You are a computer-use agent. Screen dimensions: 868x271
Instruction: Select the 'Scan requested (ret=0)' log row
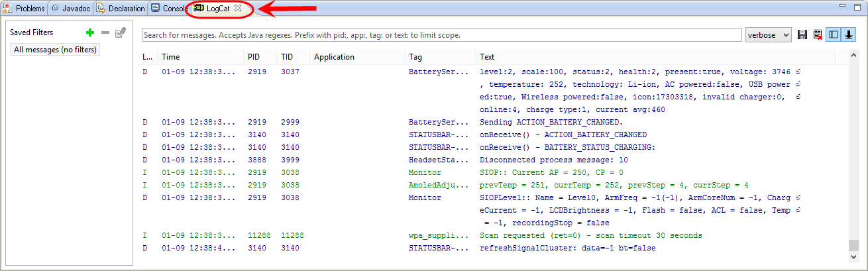[494, 236]
